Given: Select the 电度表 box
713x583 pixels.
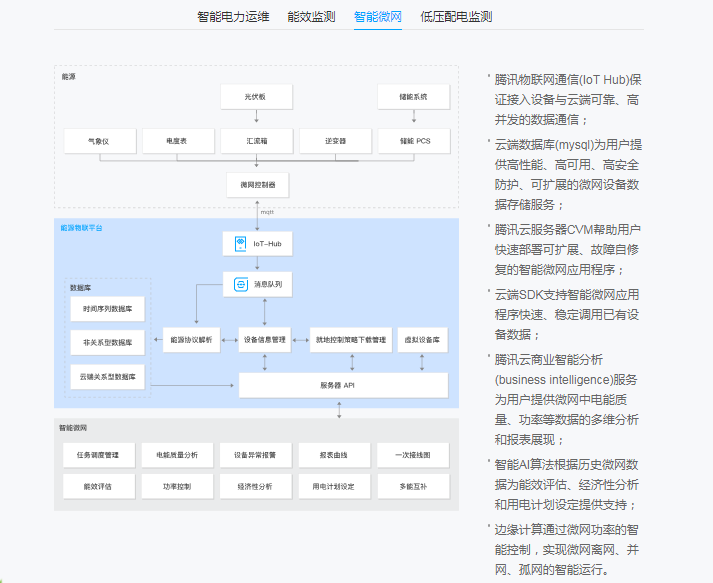Looking at the screenshot, I should point(178,141).
